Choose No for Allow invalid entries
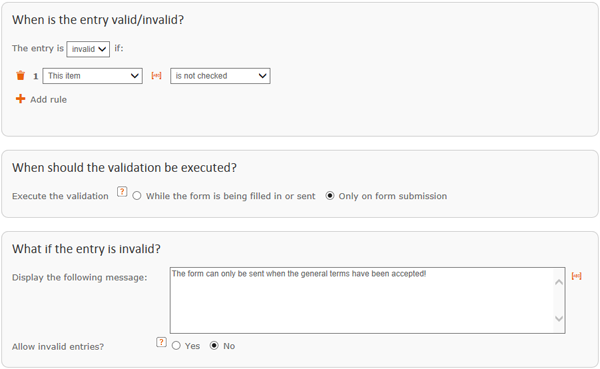The height and width of the screenshot is (369, 600). pos(214,346)
